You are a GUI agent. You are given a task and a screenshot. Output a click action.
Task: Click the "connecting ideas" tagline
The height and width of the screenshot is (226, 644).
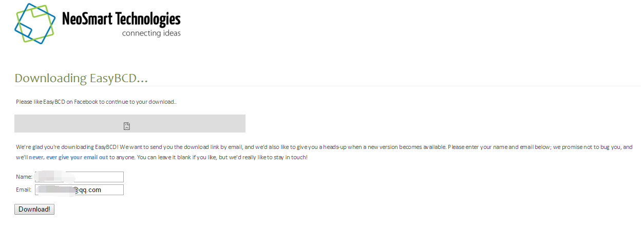click(151, 34)
